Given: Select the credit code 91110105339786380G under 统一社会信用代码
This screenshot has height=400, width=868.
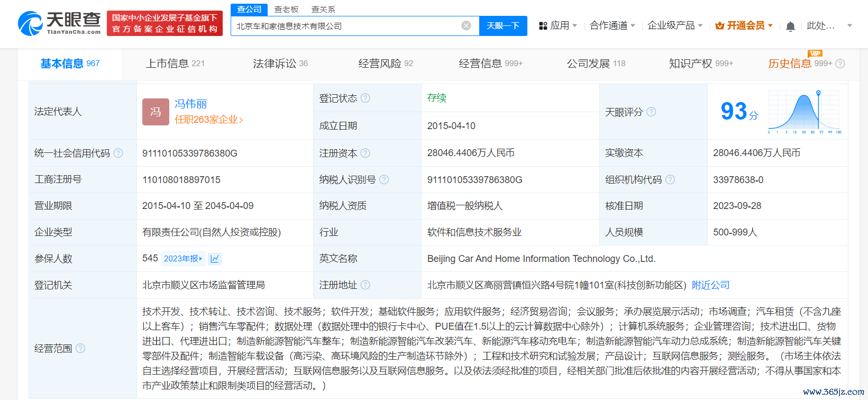Looking at the screenshot, I should tap(190, 153).
